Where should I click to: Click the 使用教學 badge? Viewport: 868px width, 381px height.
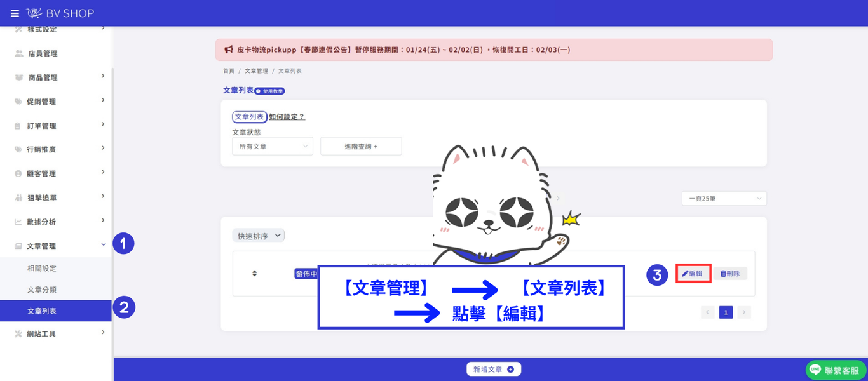click(x=270, y=91)
